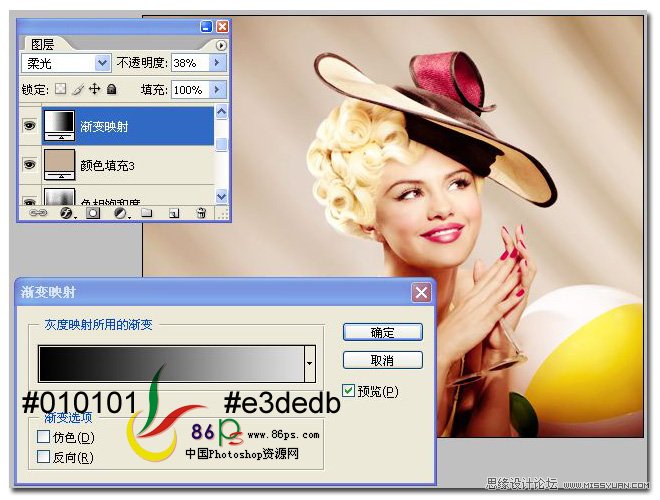Toggle lock all padlock icon
The height and width of the screenshot is (500, 660).
[112, 89]
